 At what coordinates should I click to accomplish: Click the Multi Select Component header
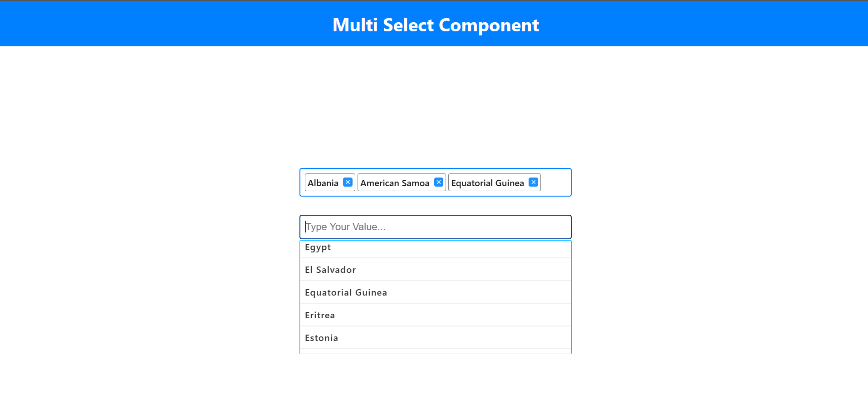[435, 25]
